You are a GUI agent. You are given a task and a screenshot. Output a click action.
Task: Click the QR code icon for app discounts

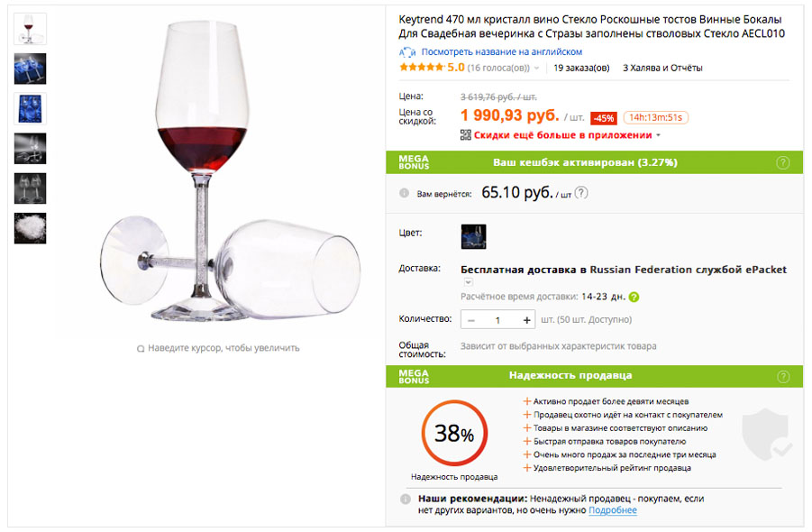[466, 135]
